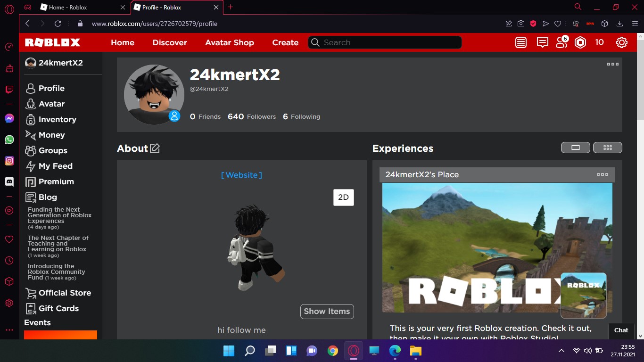Open the Chat panel button
The height and width of the screenshot is (362, 644).
click(x=621, y=330)
